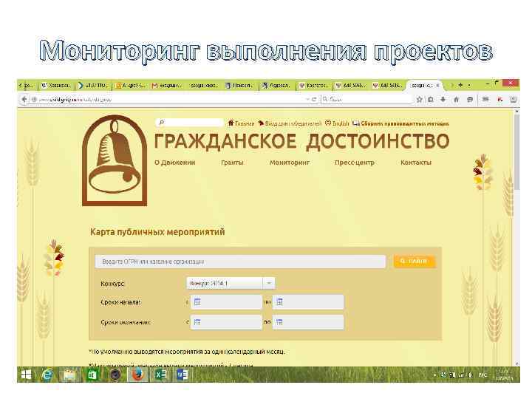The height and width of the screenshot is (399, 532).
Task: Click the Карта публичных мероприятий heading
Action: click(x=157, y=232)
